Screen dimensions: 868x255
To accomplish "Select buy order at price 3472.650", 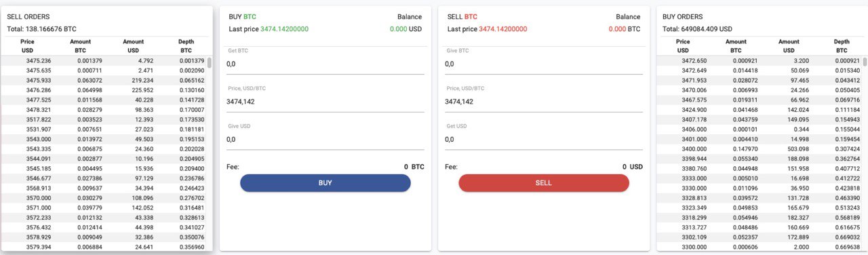I will pos(759,61).
